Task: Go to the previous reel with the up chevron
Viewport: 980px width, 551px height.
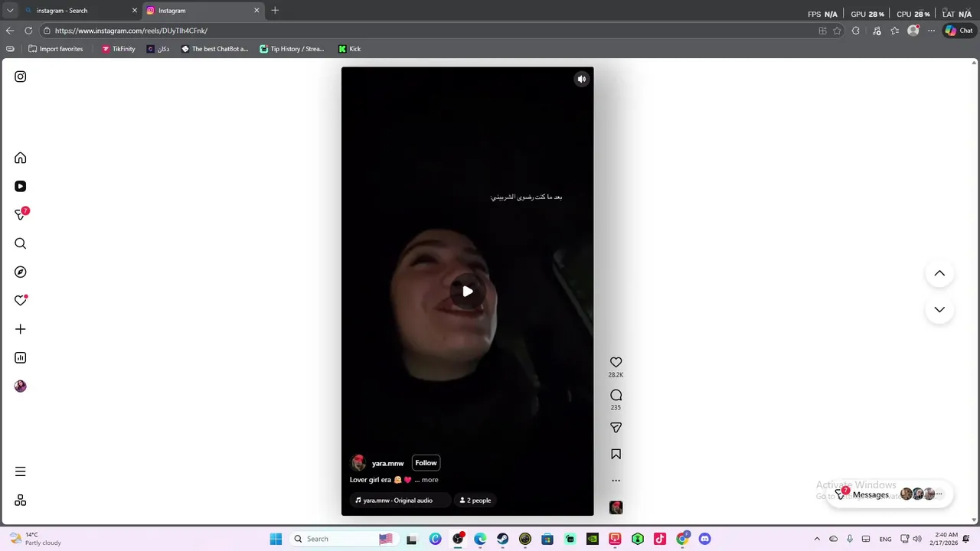Action: [939, 273]
